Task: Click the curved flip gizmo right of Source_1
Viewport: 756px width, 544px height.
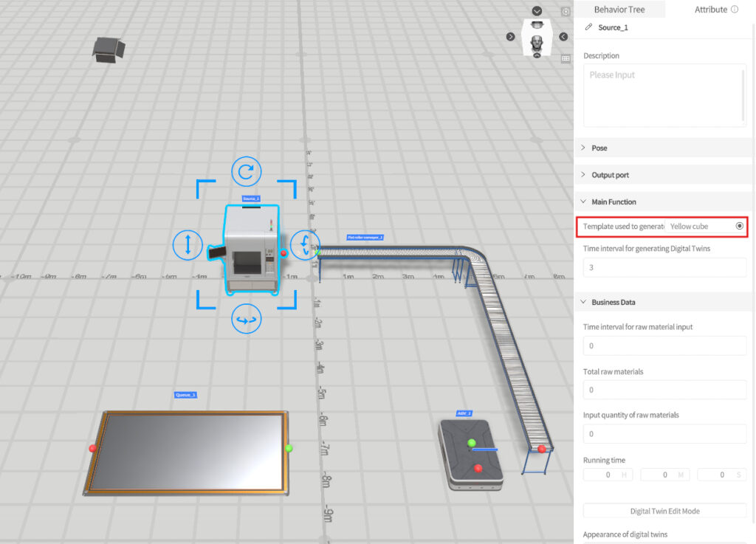Action: (x=305, y=245)
